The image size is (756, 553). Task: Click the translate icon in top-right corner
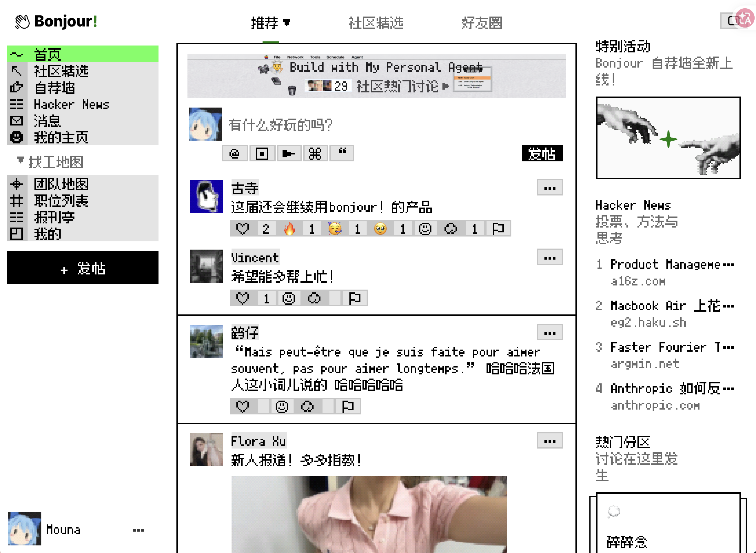pyautogui.click(x=745, y=19)
